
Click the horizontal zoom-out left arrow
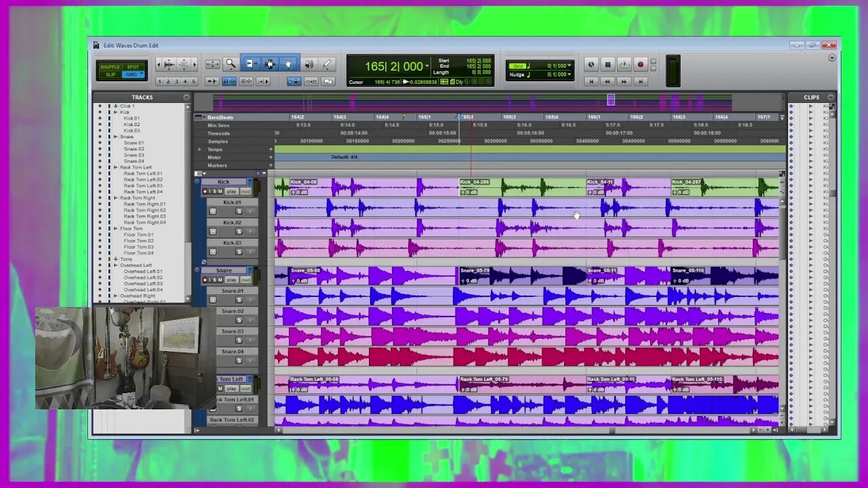tap(158, 64)
